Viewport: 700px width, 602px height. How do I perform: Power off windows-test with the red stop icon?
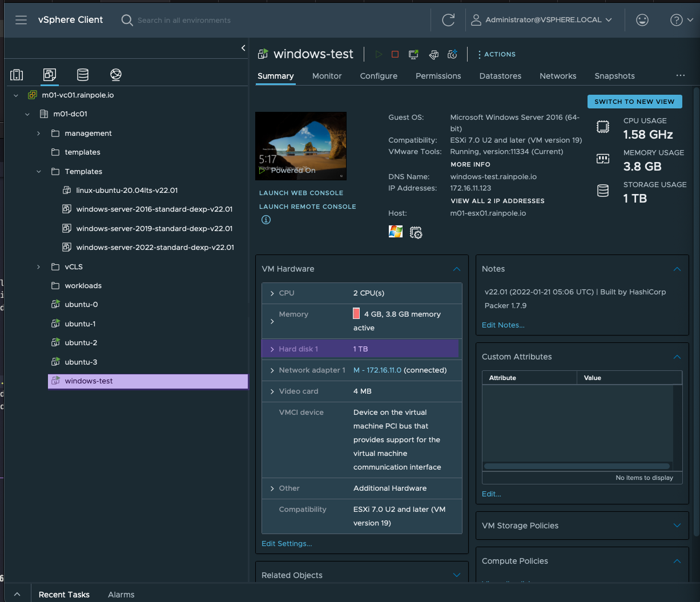point(395,54)
